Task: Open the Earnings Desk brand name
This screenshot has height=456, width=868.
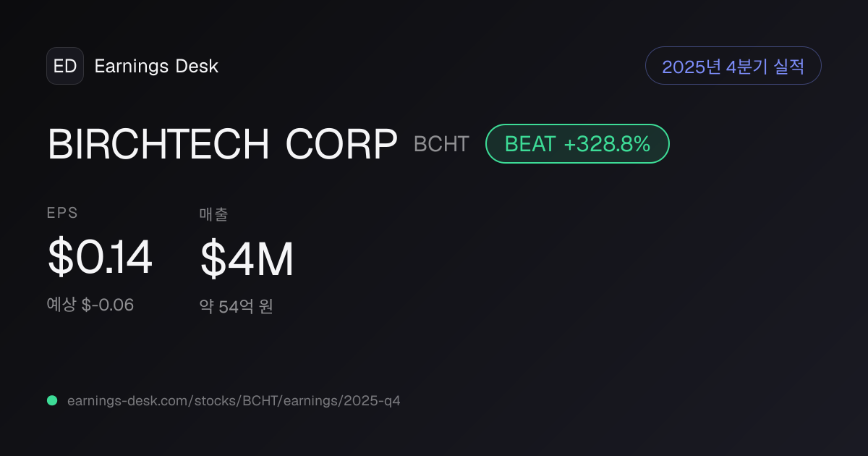Action: (x=156, y=67)
